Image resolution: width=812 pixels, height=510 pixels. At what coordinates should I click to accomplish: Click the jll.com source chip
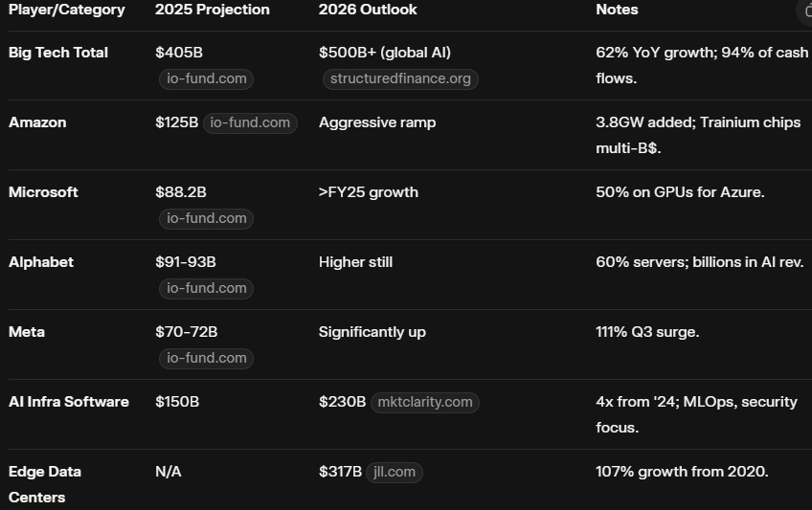pyautogui.click(x=394, y=472)
